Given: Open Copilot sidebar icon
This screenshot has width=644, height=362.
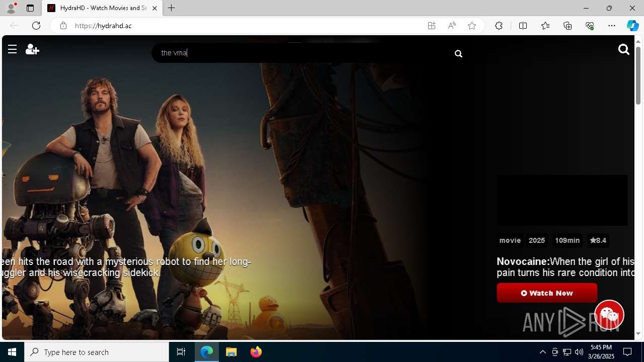Looking at the screenshot, I should pos(633,26).
